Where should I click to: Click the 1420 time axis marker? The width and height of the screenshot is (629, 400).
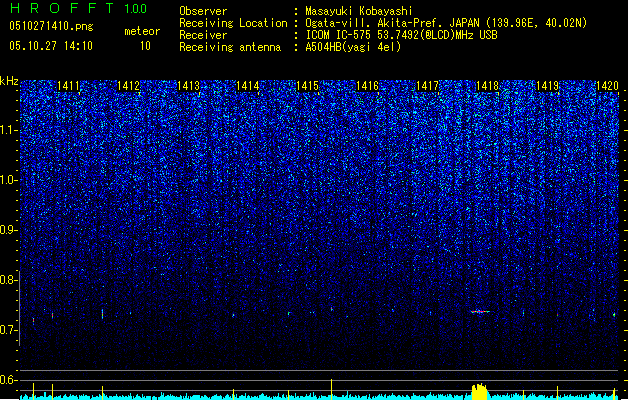pos(607,86)
